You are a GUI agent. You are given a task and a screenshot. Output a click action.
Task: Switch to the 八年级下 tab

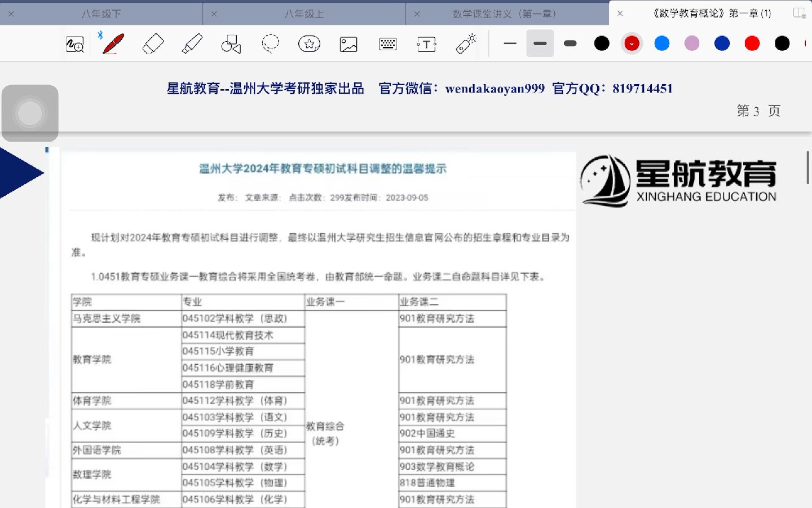101,14
